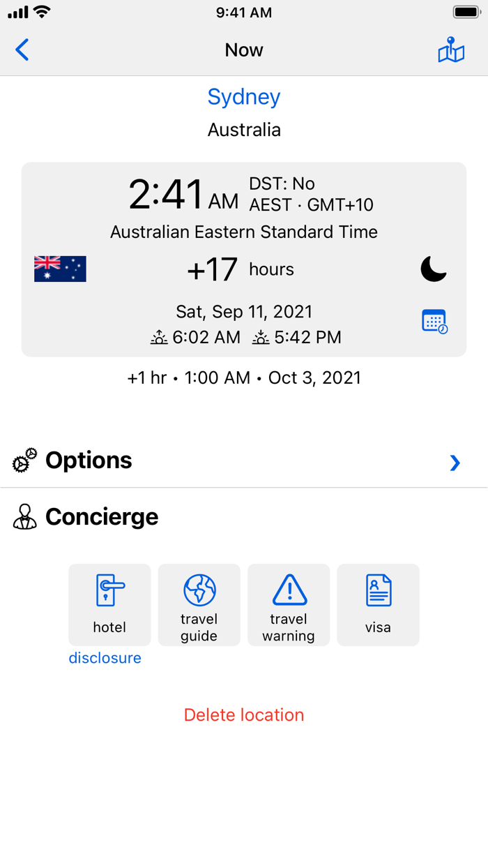Open the visa document icon

tap(378, 590)
